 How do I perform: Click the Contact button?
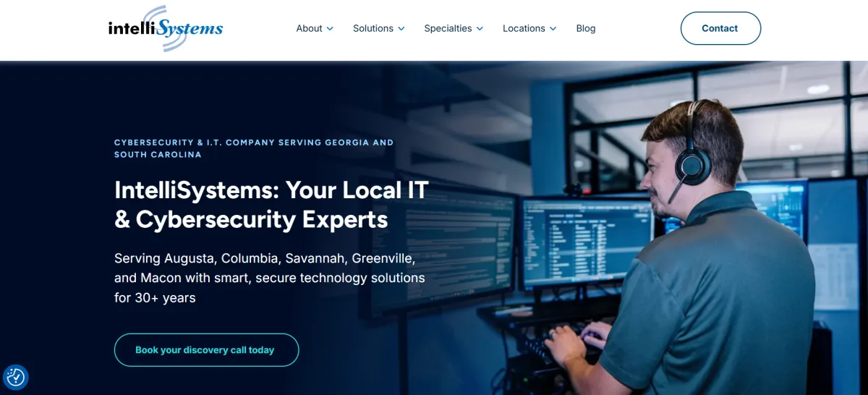pos(720,28)
